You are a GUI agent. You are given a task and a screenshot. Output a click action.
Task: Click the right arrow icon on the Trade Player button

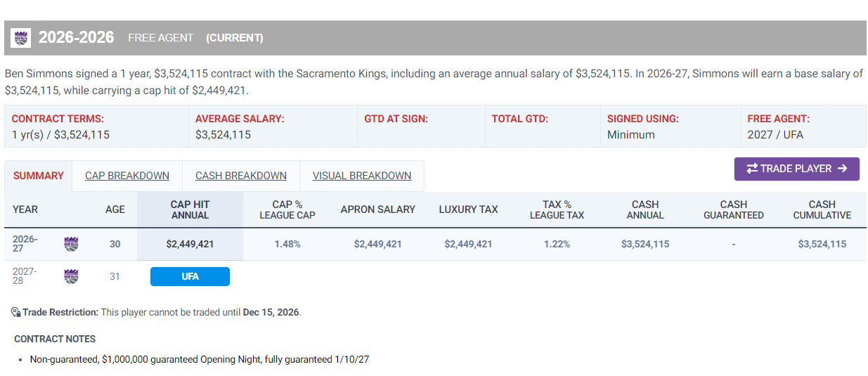pos(842,169)
